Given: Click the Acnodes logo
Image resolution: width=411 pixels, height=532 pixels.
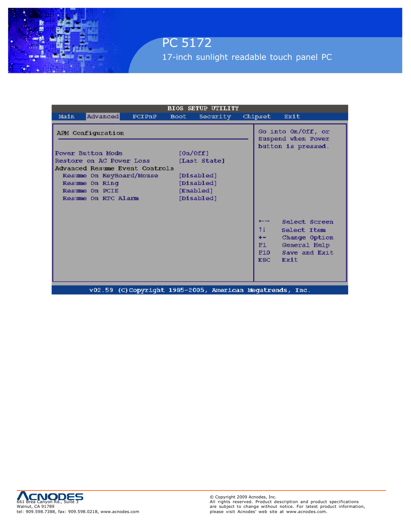Looking at the screenshot, I should coord(50,497).
